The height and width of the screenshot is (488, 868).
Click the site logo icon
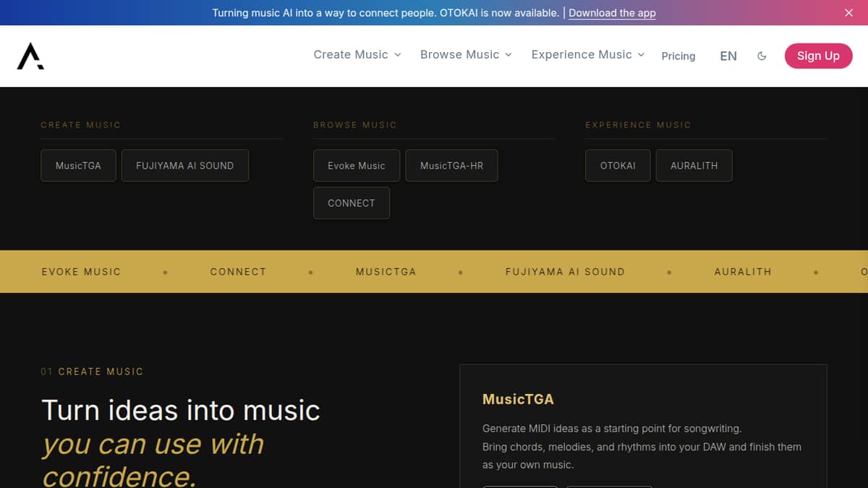pos(30,56)
